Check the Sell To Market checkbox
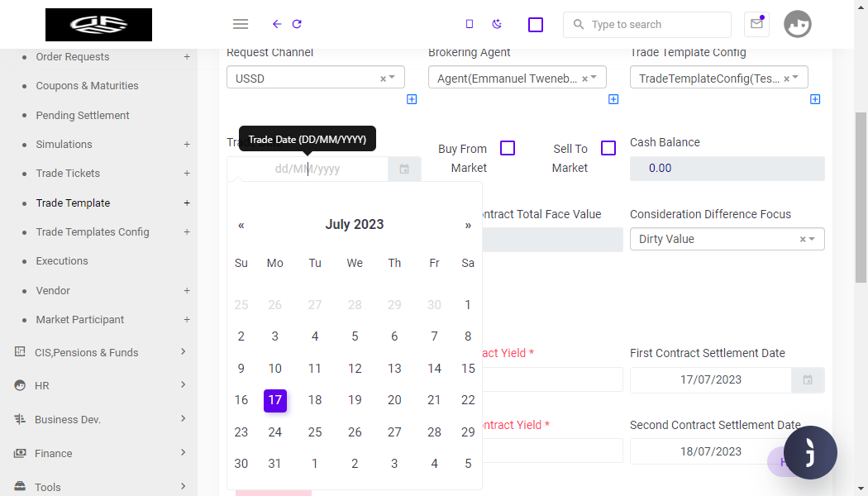Screen dimensions: 868x496 (x=608, y=148)
